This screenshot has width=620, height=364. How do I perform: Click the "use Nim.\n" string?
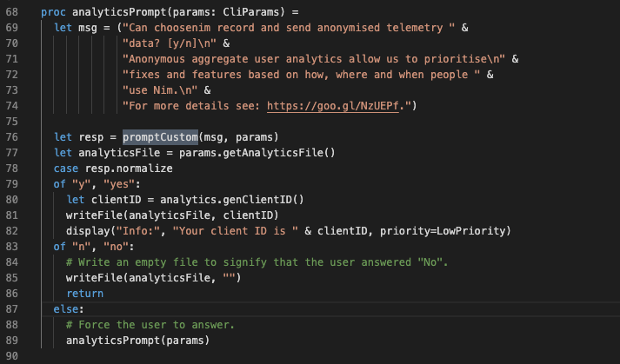(160, 90)
